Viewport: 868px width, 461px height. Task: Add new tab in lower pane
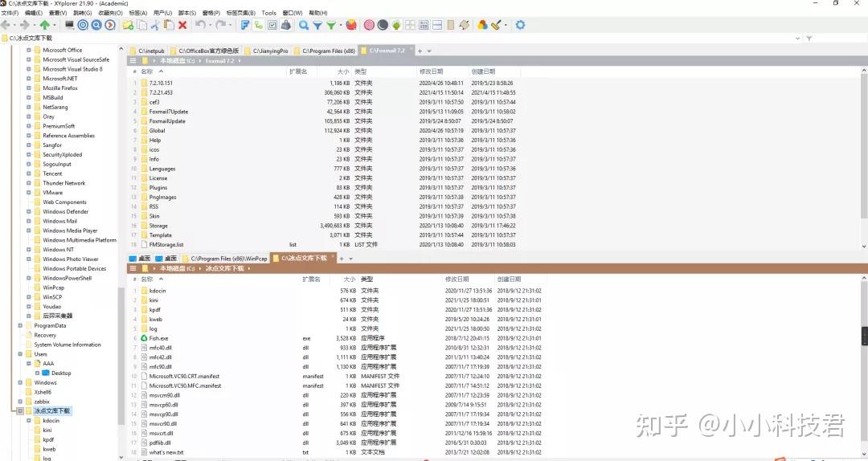click(341, 259)
